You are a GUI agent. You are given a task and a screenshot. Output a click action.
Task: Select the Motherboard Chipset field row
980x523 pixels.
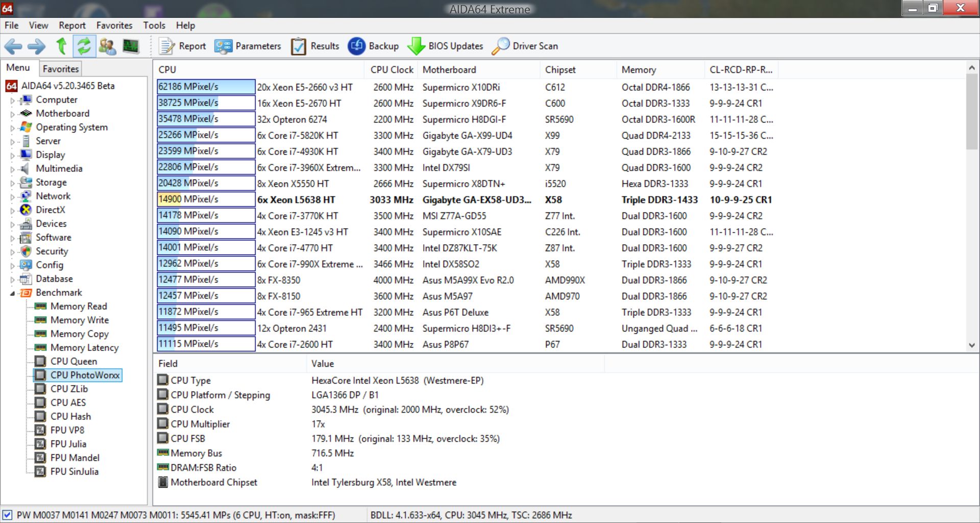(380, 482)
